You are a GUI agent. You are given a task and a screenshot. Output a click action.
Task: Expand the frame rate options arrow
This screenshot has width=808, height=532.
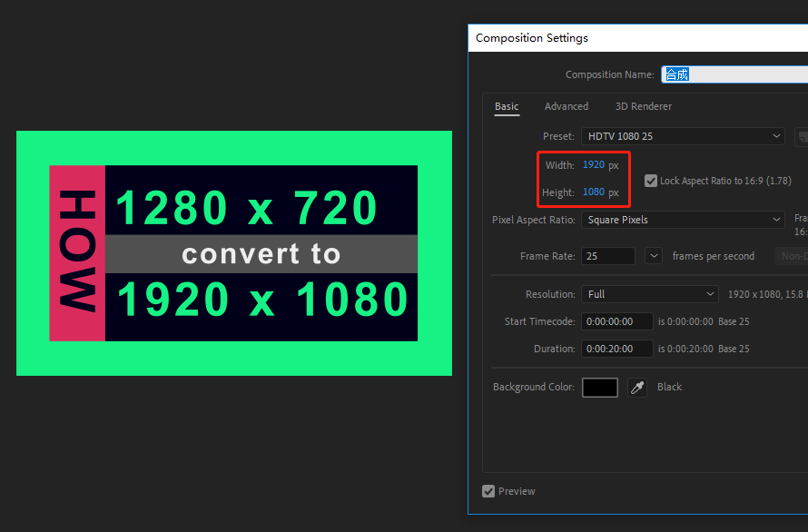tap(654, 256)
